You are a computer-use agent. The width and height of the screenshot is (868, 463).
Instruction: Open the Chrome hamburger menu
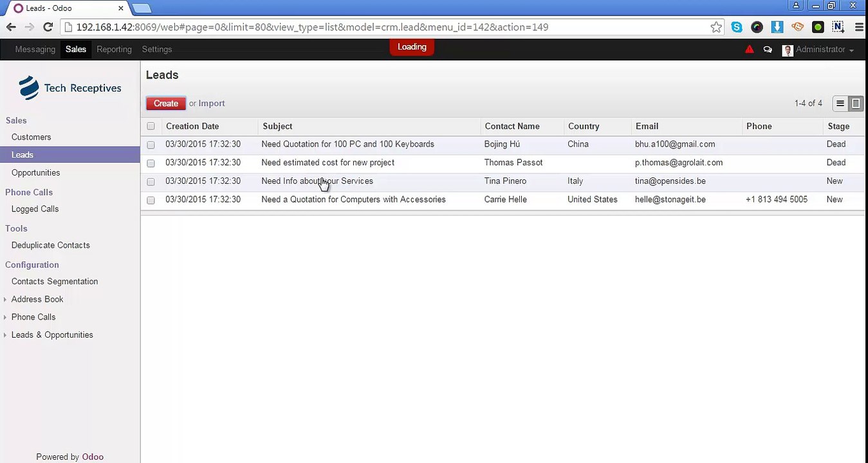click(859, 27)
